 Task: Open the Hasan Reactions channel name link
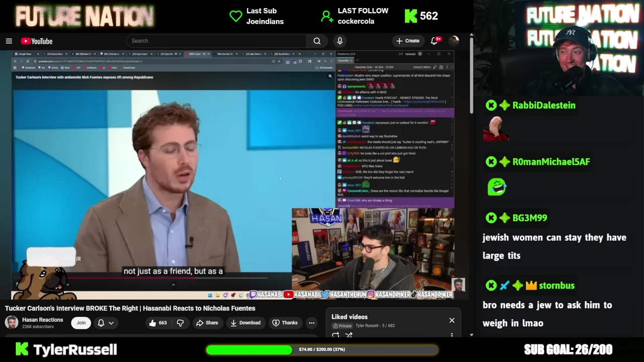pos(43,320)
